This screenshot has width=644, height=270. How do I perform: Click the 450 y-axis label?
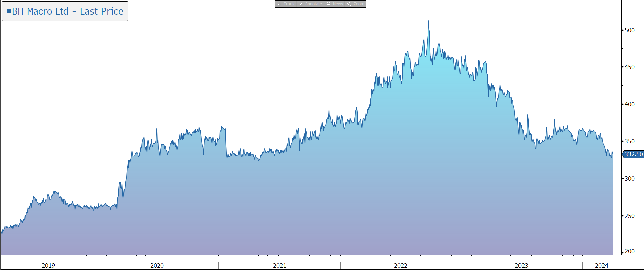click(x=630, y=67)
